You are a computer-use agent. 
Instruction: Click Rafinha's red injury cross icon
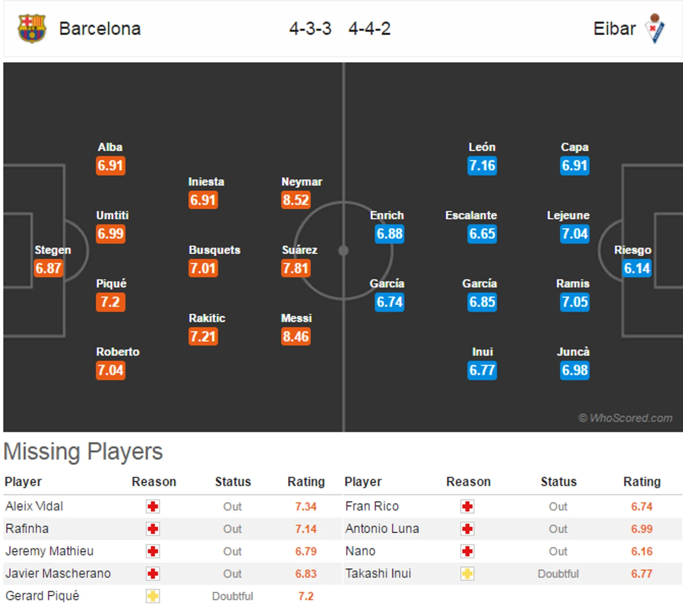point(153,529)
